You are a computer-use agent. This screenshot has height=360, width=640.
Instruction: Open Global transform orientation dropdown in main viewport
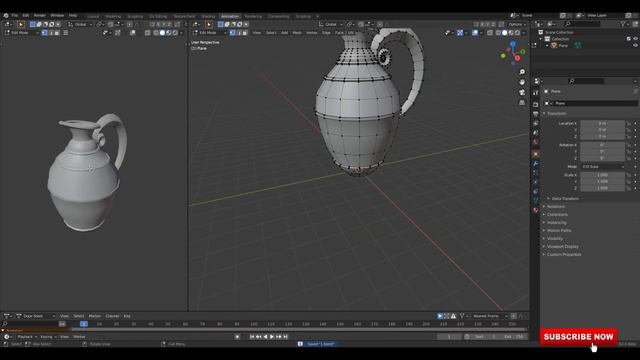(331, 24)
